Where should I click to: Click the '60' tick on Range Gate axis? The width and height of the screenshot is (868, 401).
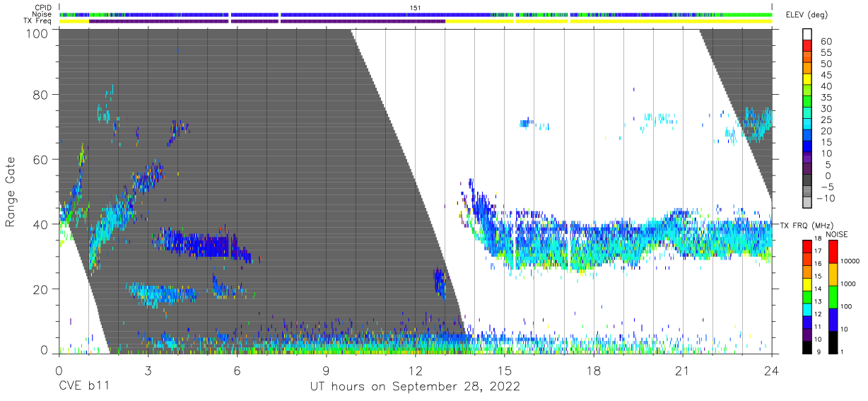click(40, 161)
